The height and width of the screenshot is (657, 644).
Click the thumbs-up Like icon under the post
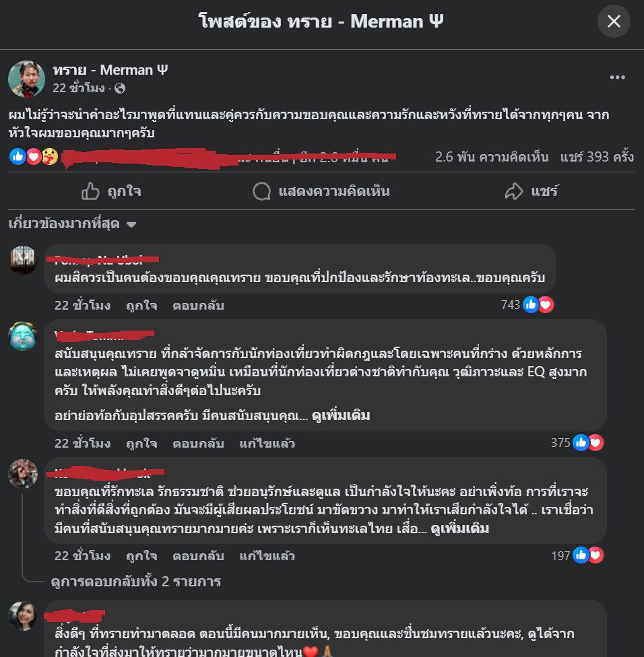[x=90, y=191]
